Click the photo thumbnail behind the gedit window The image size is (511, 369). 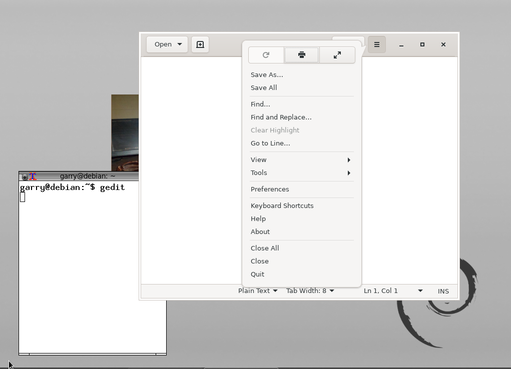[x=125, y=133]
